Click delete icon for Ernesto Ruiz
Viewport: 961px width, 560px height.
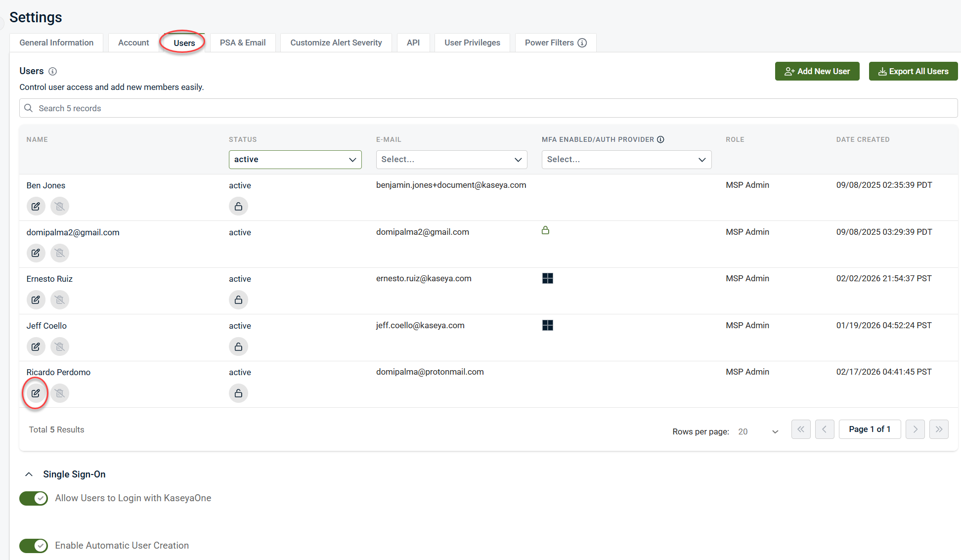click(x=60, y=300)
